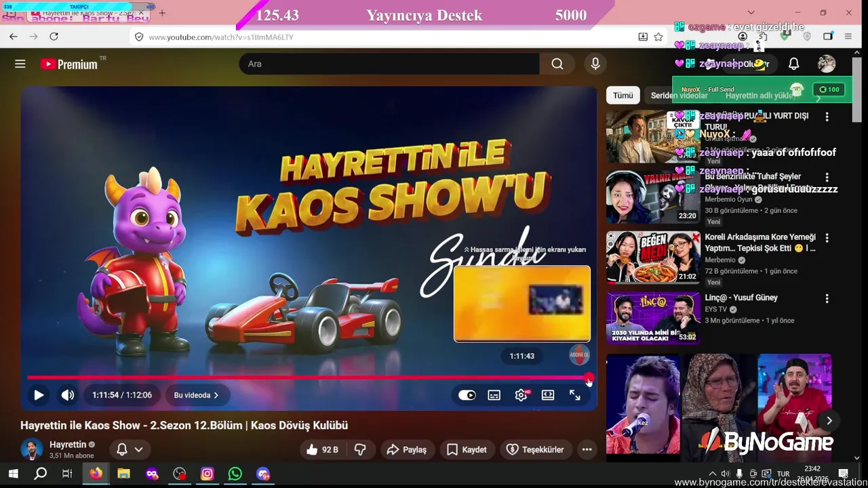868x488 pixels.
Task: Open Task View on taskbar
Action: coord(67,474)
